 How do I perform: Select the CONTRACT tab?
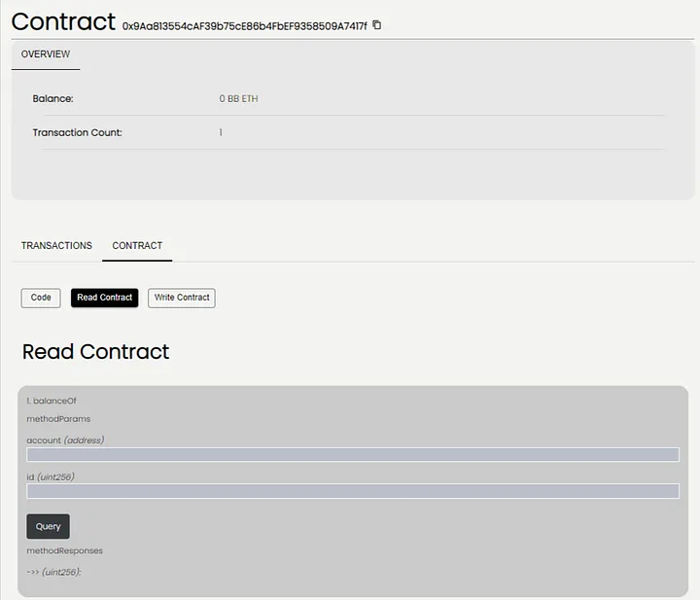(137, 246)
